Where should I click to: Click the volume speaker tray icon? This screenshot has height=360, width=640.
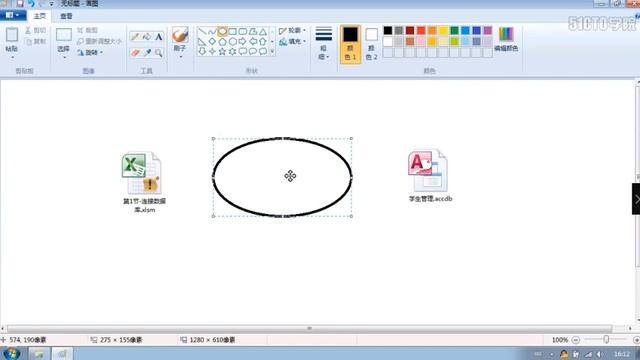pyautogui.click(x=600, y=354)
